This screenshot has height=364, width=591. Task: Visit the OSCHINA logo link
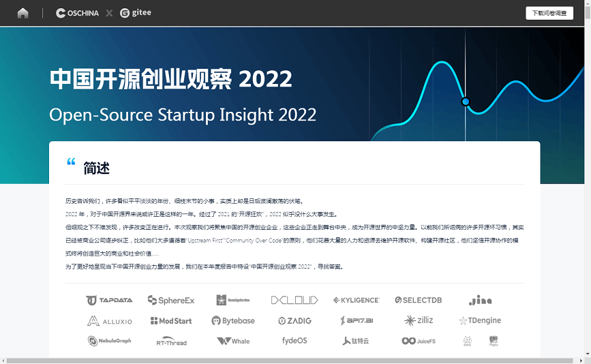point(77,13)
